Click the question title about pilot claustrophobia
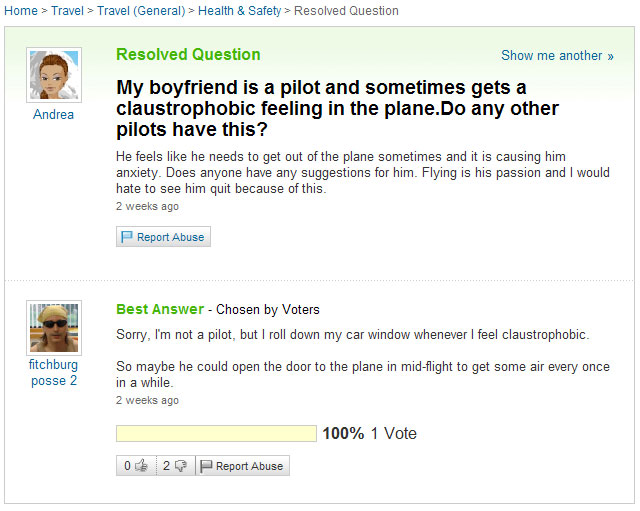The height and width of the screenshot is (511, 640). coord(337,109)
